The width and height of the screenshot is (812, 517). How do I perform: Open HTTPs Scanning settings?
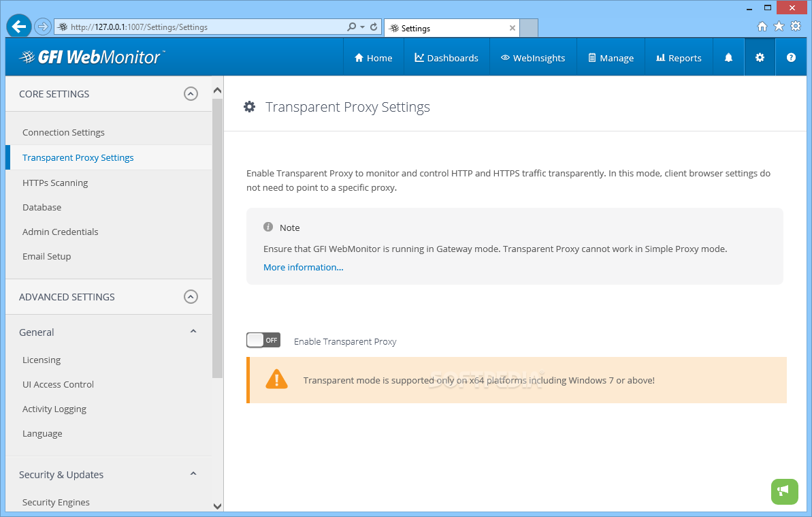point(55,183)
